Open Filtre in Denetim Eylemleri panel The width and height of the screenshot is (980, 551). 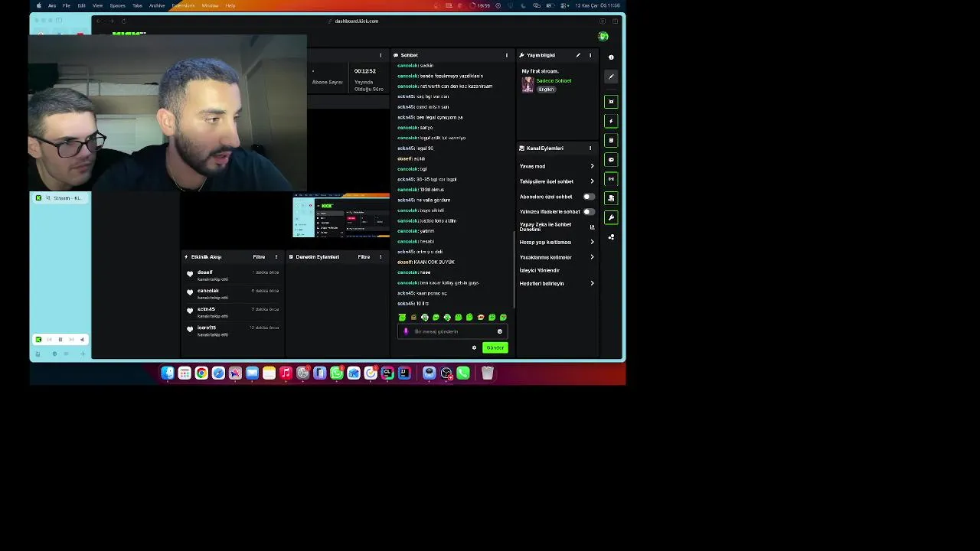(x=364, y=257)
